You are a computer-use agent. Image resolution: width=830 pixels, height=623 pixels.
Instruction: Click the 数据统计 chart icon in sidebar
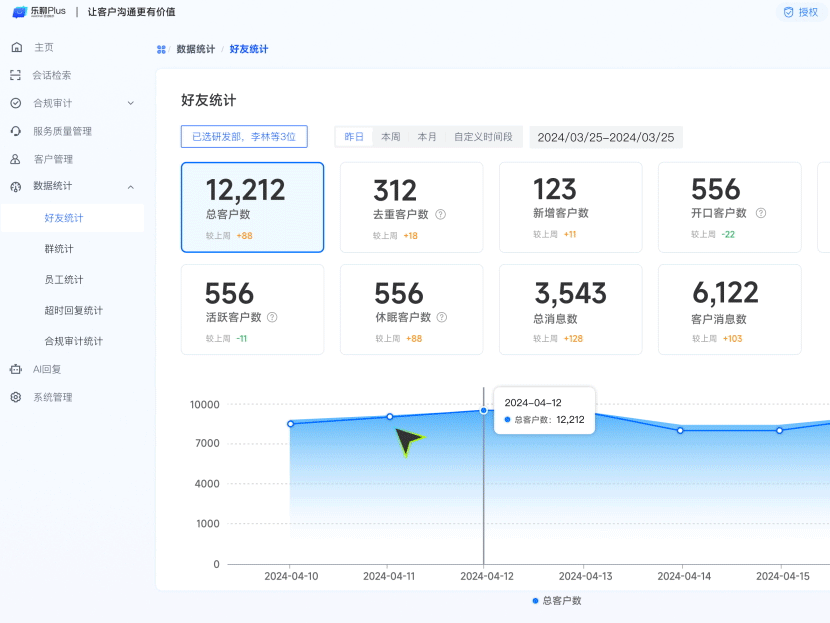click(x=16, y=187)
